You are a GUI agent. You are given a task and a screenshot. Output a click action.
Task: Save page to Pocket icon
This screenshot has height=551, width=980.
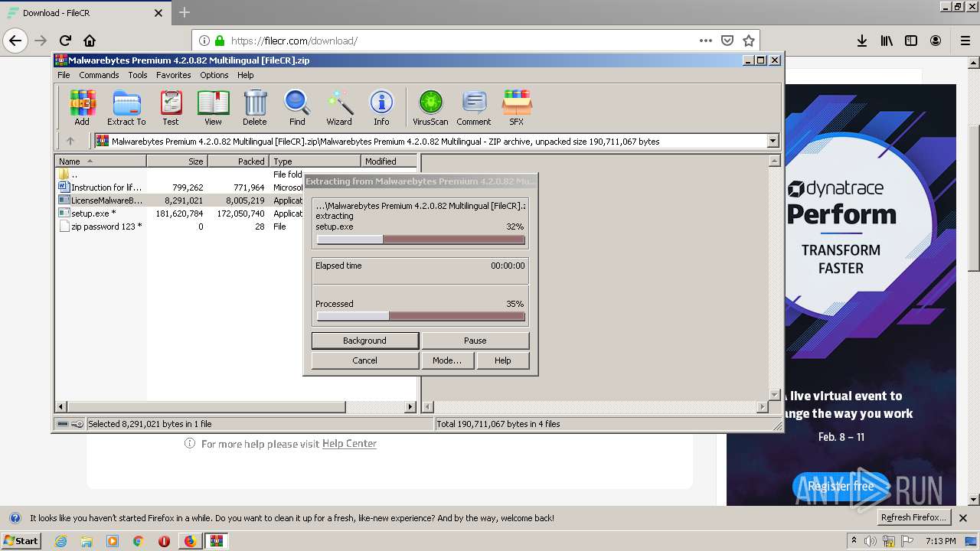(727, 41)
